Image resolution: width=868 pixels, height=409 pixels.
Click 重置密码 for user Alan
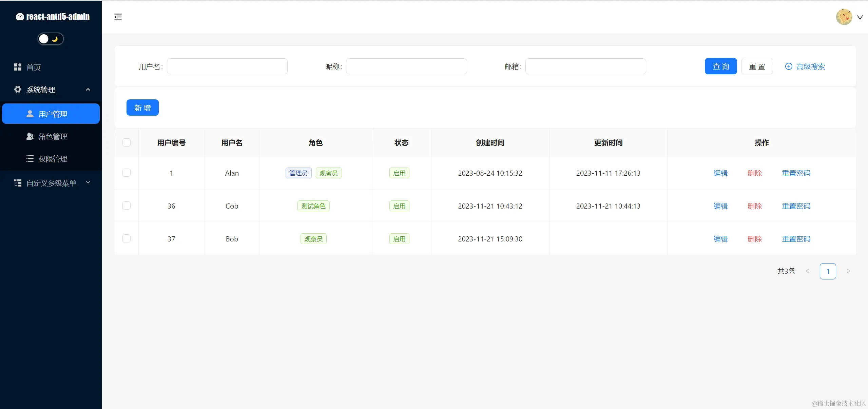tap(796, 173)
